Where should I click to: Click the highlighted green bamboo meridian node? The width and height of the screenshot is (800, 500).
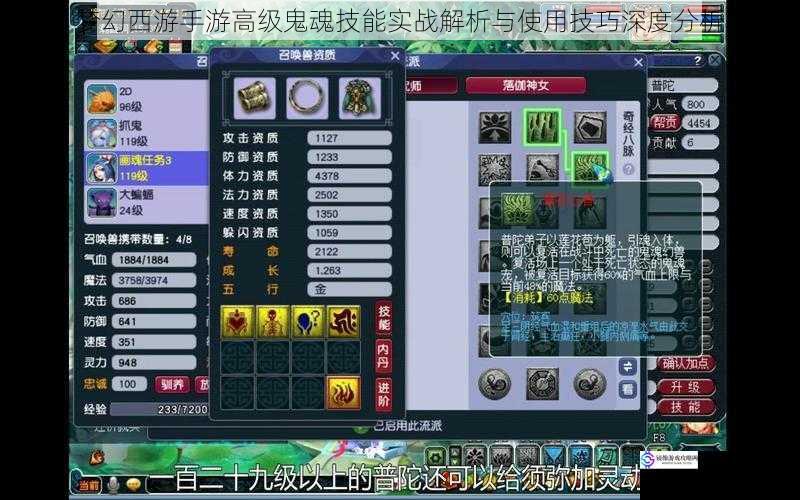click(542, 127)
